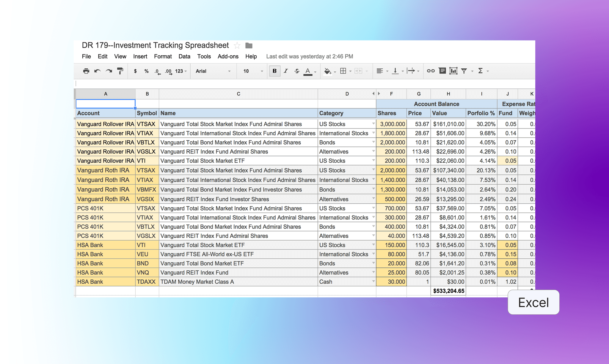Star the spreadsheet title

(x=237, y=45)
